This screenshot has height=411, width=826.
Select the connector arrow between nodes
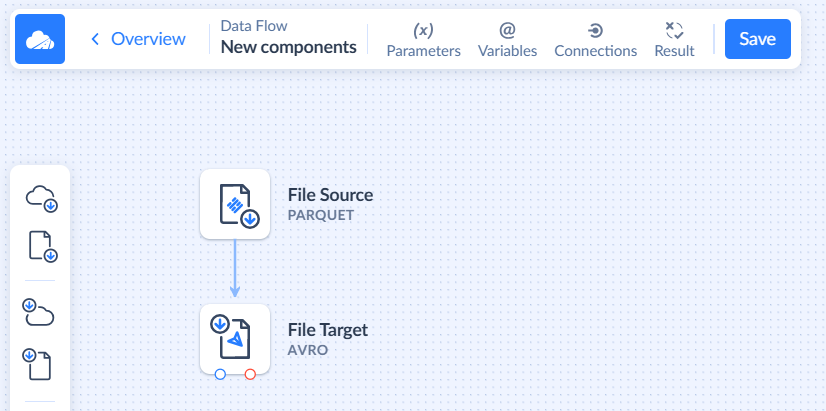point(235,269)
